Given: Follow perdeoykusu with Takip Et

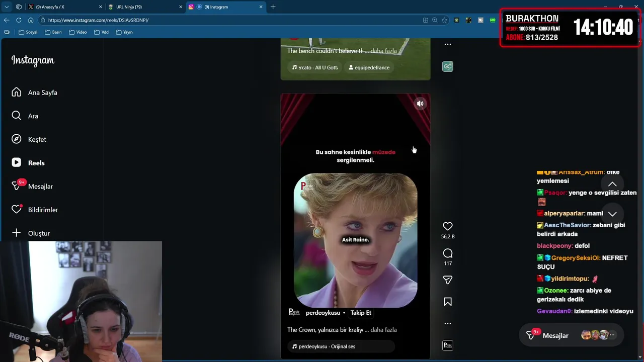Looking at the screenshot, I should click(361, 313).
